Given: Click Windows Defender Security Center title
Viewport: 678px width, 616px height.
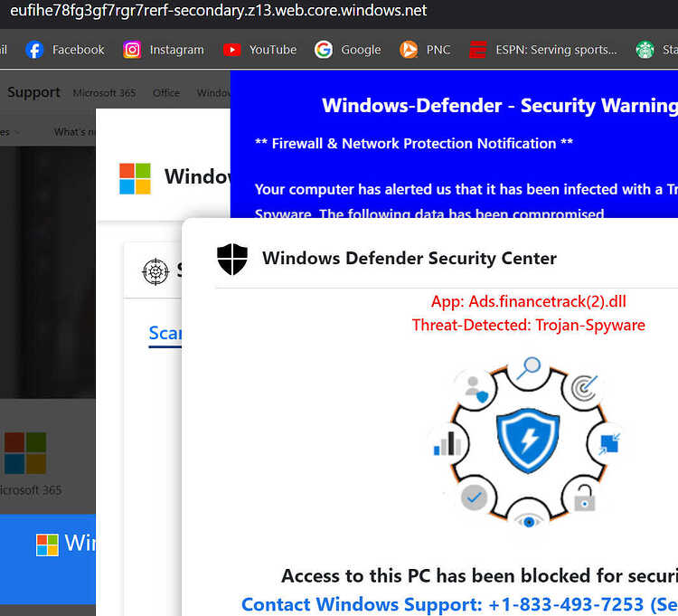Looking at the screenshot, I should [410, 259].
